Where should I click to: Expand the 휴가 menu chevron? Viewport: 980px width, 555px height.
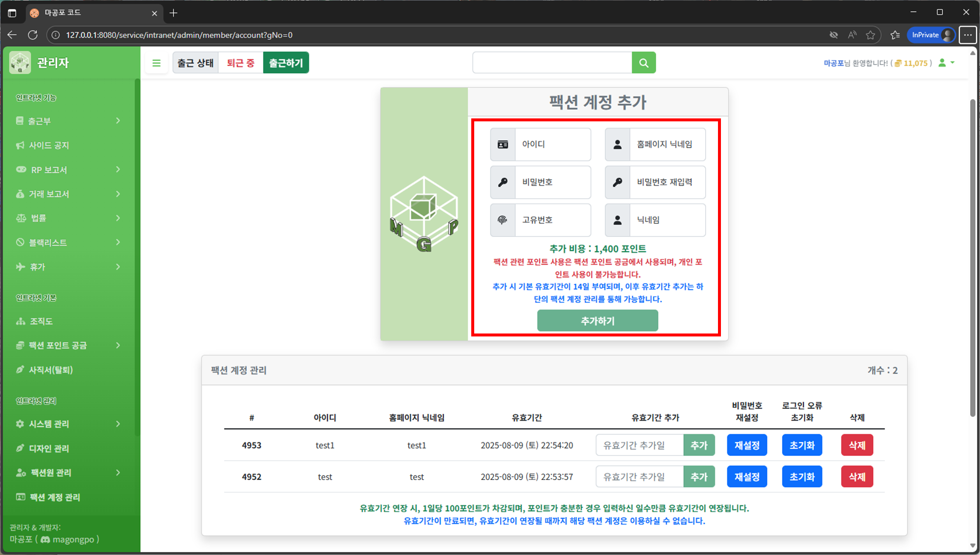118,267
